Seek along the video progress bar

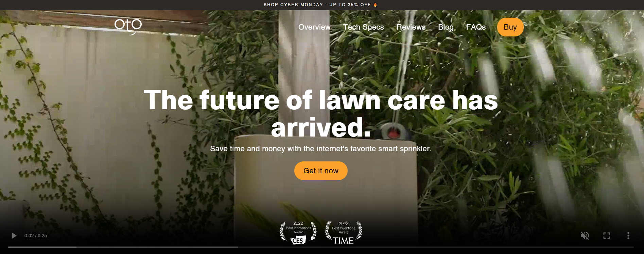click(321, 247)
